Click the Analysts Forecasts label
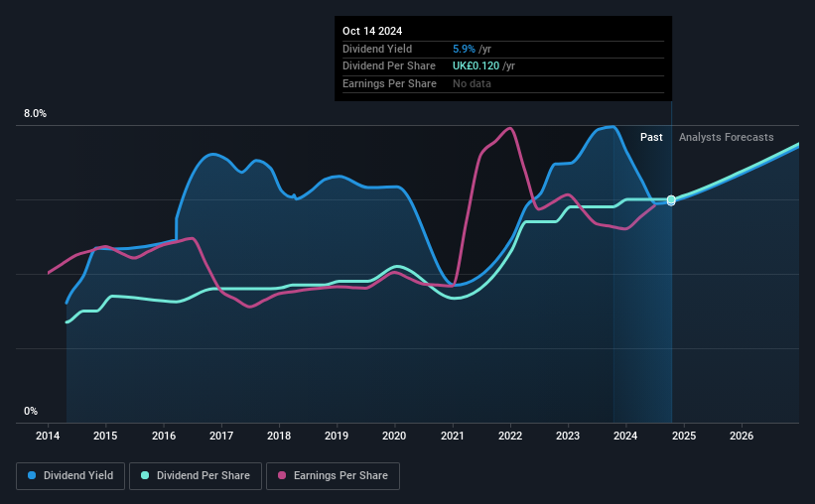The image size is (815, 504). coord(726,137)
